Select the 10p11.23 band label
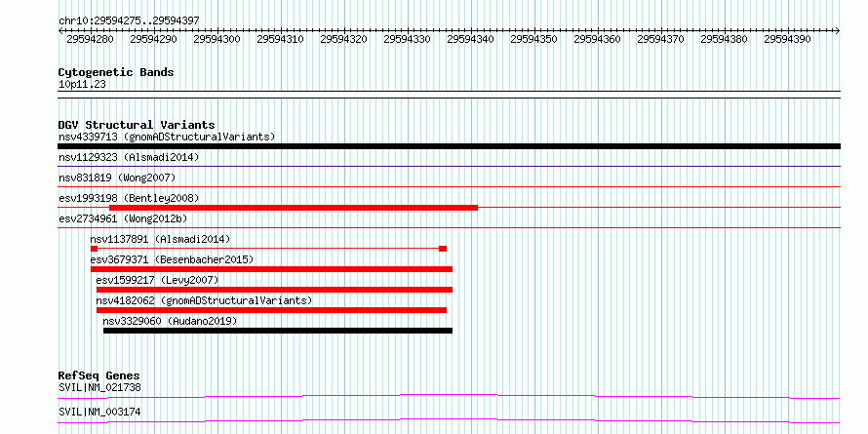The image size is (868, 434). pyautogui.click(x=82, y=85)
